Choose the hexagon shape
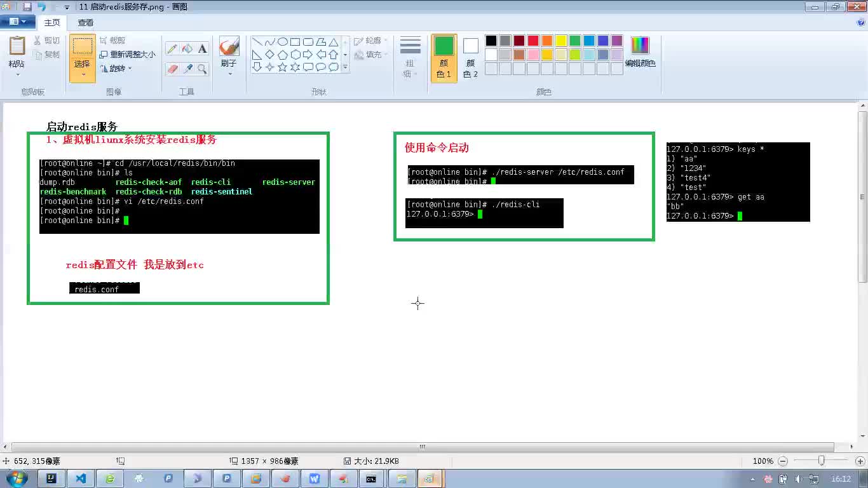 pos(295,55)
